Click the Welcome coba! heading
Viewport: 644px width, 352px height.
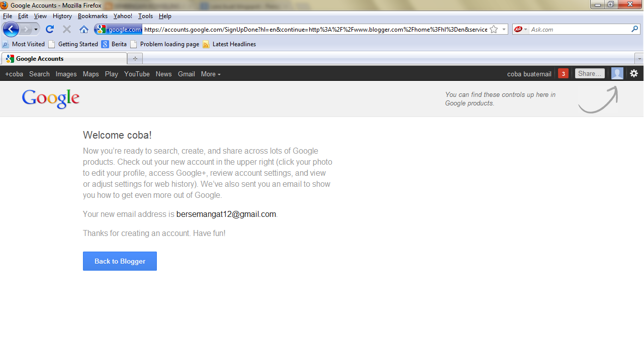pos(117,135)
